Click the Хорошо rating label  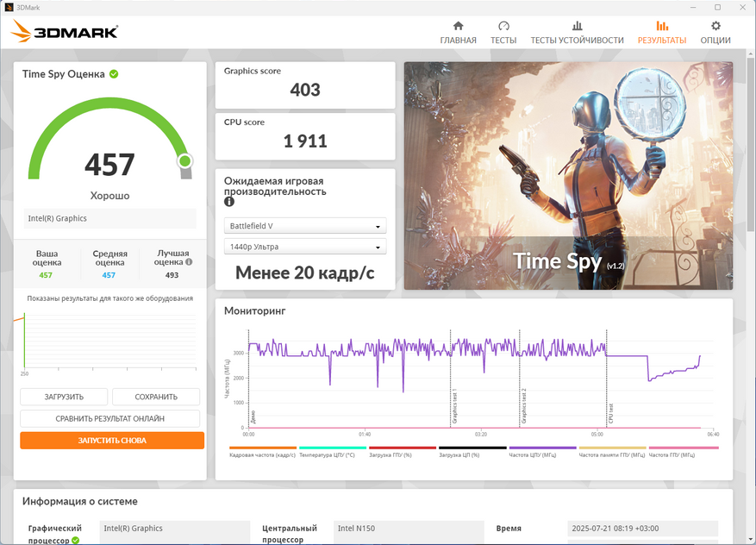pos(110,196)
